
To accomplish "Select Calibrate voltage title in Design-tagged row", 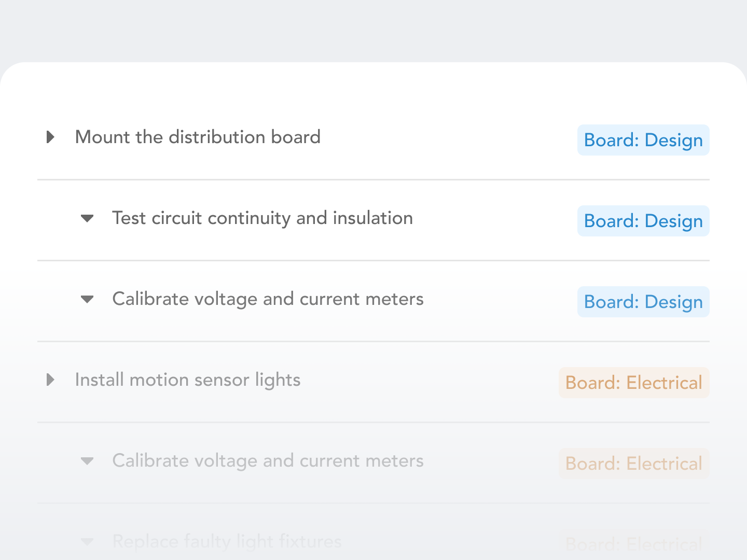I will 268,299.
